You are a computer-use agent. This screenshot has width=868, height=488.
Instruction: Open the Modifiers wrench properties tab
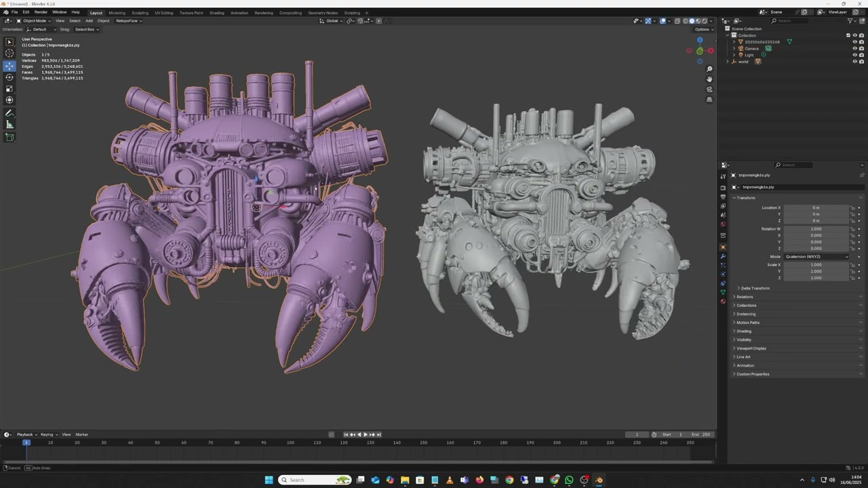click(723, 256)
